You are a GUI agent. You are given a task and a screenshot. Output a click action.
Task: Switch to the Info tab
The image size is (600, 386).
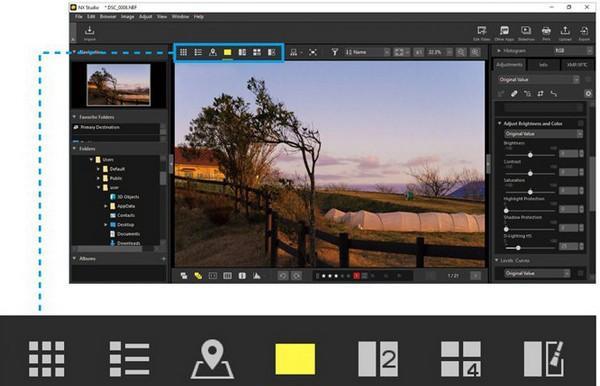pos(543,65)
